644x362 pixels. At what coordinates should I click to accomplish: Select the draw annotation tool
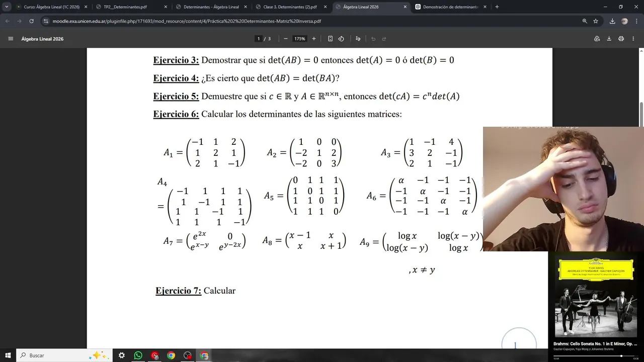(358, 39)
